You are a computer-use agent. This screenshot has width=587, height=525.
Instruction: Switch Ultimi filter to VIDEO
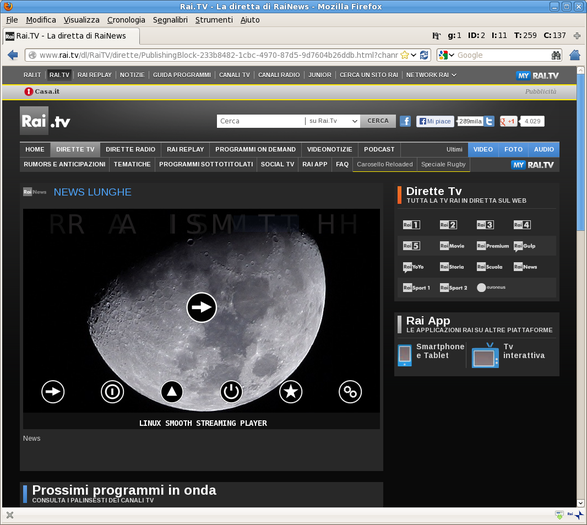pyautogui.click(x=483, y=149)
